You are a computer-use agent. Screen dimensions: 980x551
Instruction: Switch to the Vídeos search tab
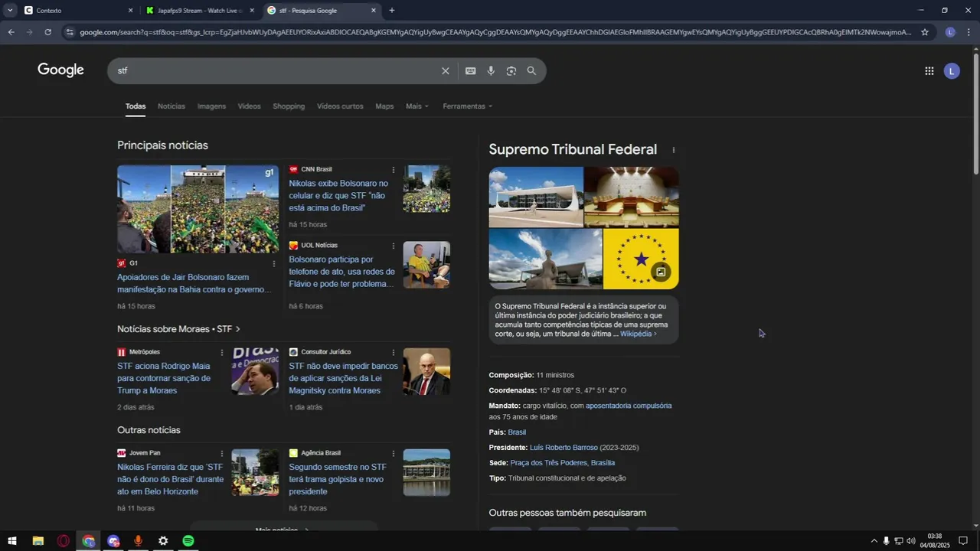249,106
